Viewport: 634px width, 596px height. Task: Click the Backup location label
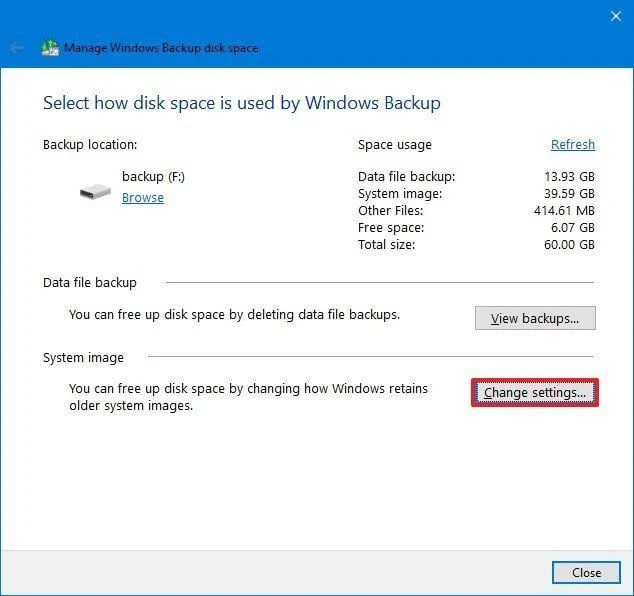click(90, 145)
